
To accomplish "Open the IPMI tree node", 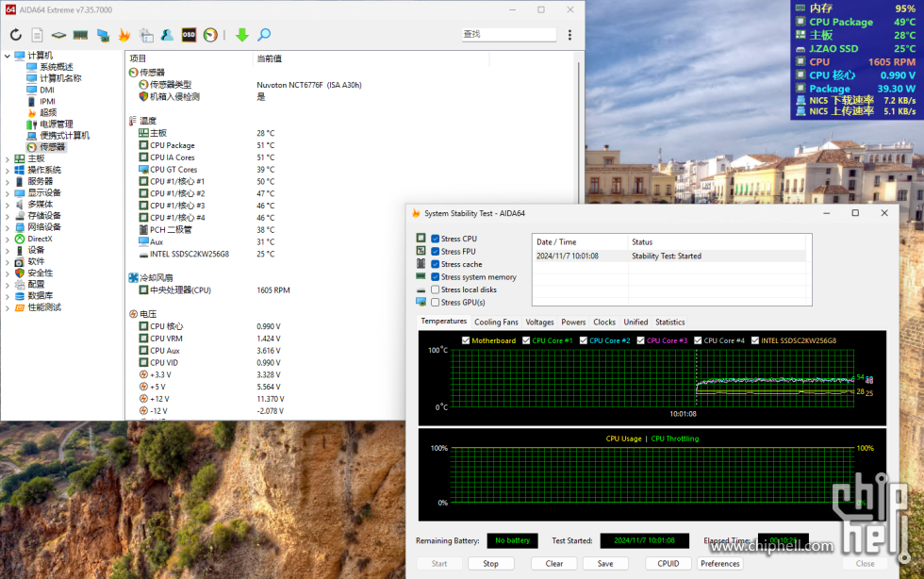I will click(x=48, y=102).
